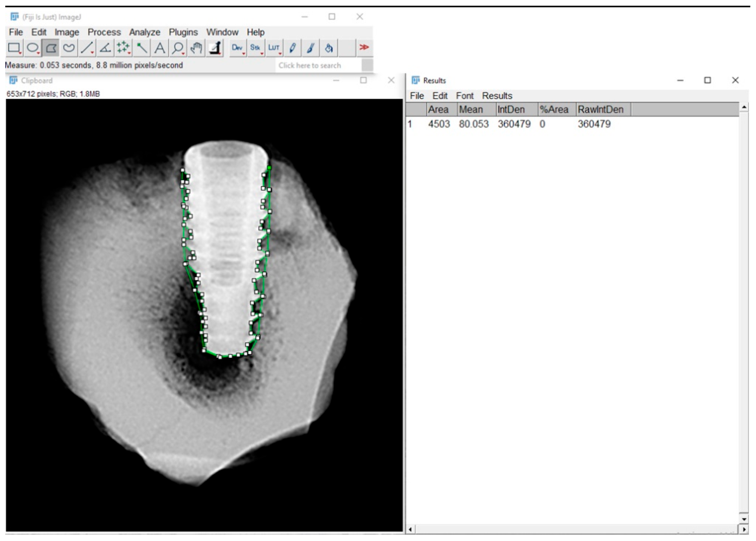
Task: Open the Analyze menu
Action: 145,32
